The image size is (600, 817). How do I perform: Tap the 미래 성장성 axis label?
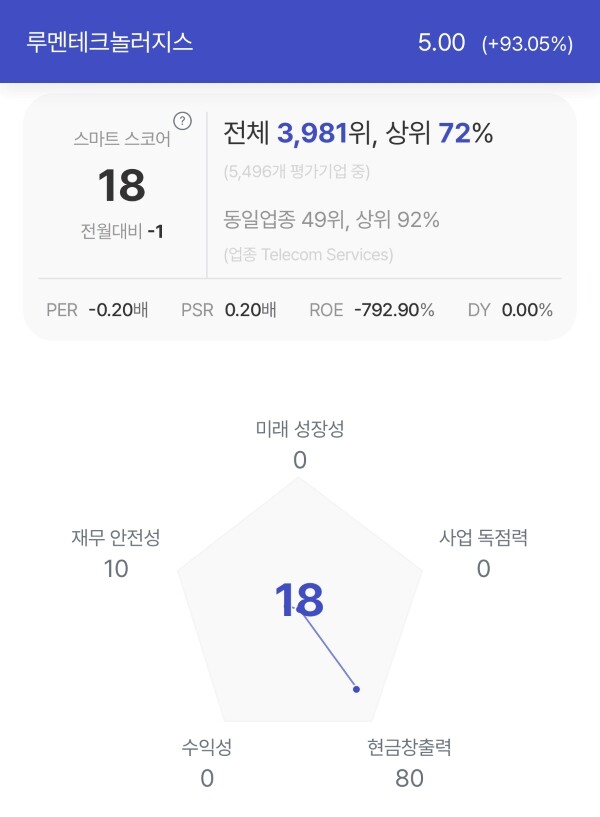click(x=300, y=429)
